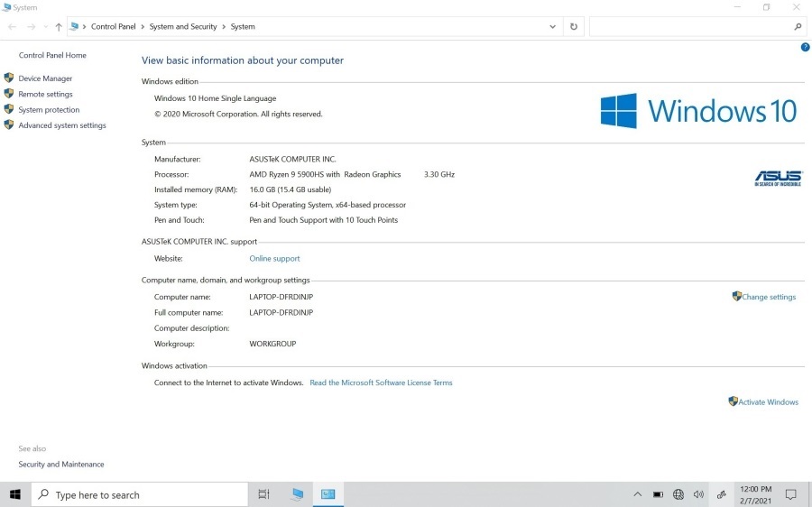Screen dimensions: 812x507
Task: Open the Online support website link
Action: pyautogui.click(x=274, y=258)
